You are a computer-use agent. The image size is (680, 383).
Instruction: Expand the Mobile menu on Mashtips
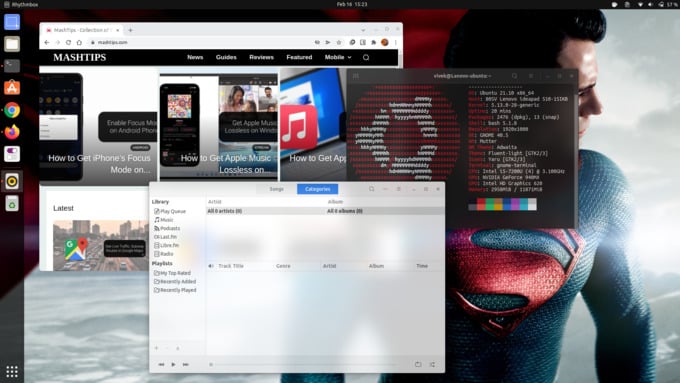(x=338, y=57)
